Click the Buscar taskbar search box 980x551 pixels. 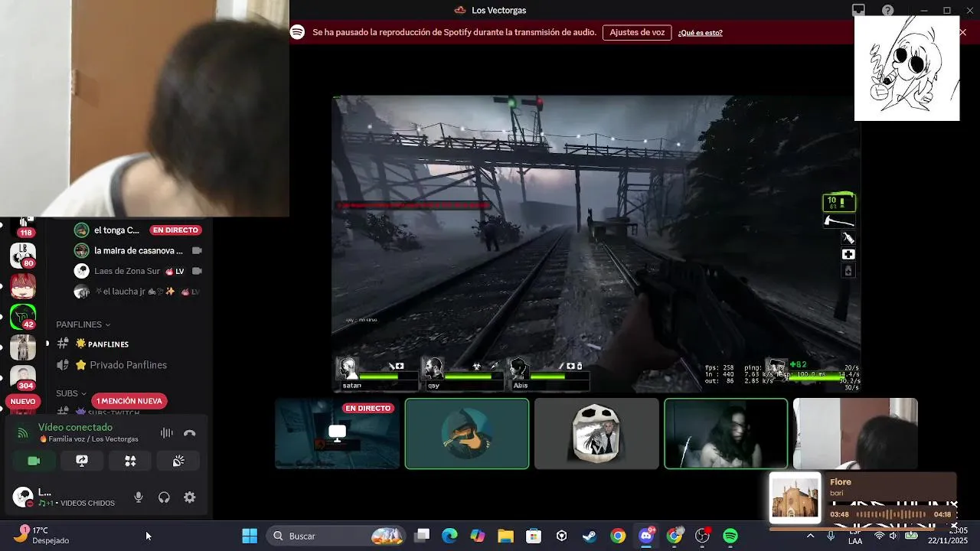pyautogui.click(x=336, y=536)
